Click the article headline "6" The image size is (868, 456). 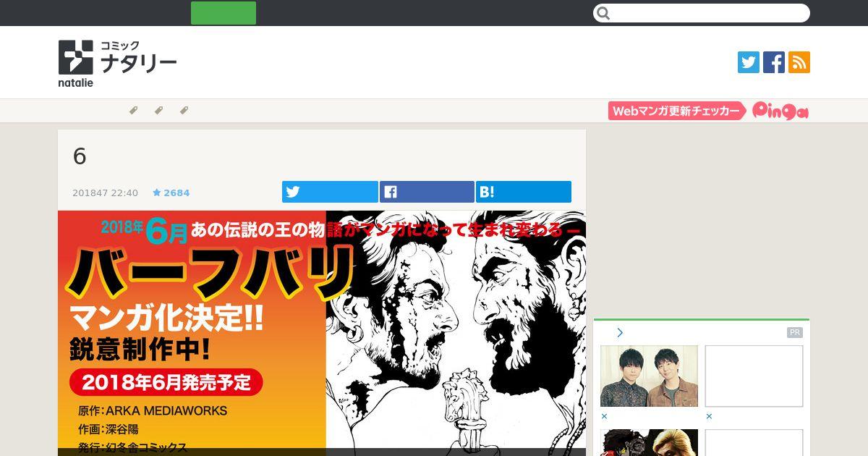click(x=80, y=156)
